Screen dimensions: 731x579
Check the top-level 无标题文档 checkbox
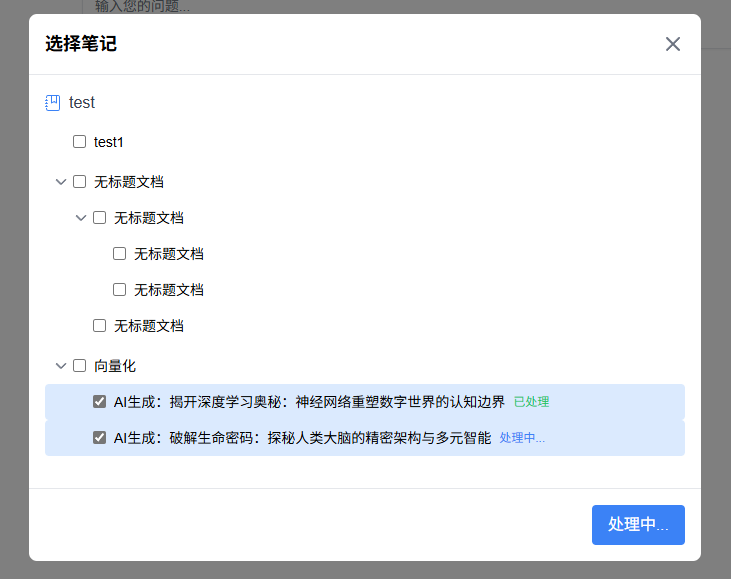(x=80, y=181)
